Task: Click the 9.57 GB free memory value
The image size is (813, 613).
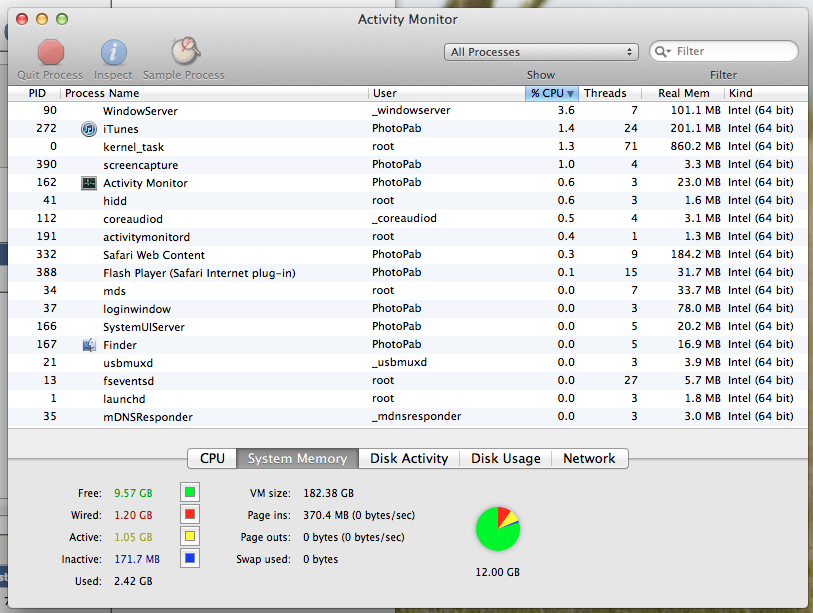Action: point(133,493)
